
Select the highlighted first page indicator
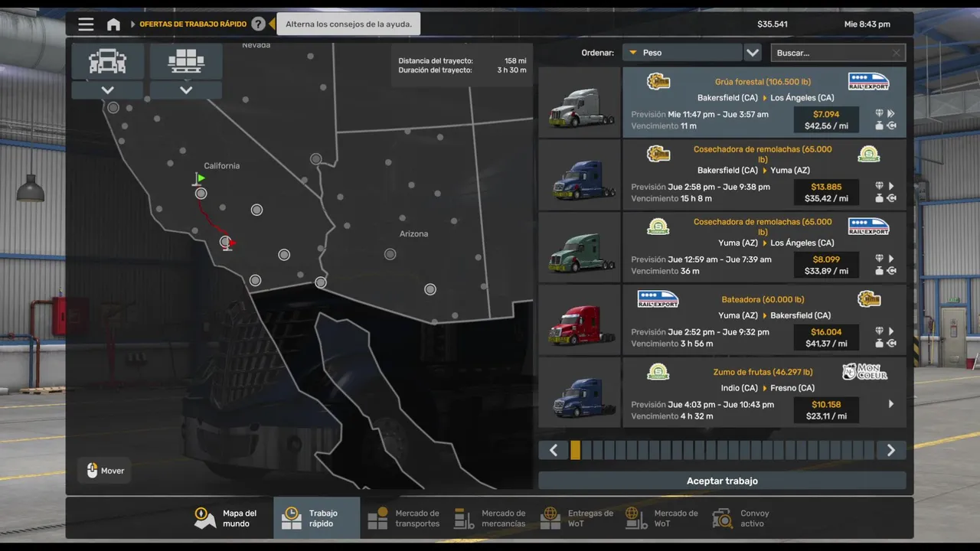[x=575, y=451]
